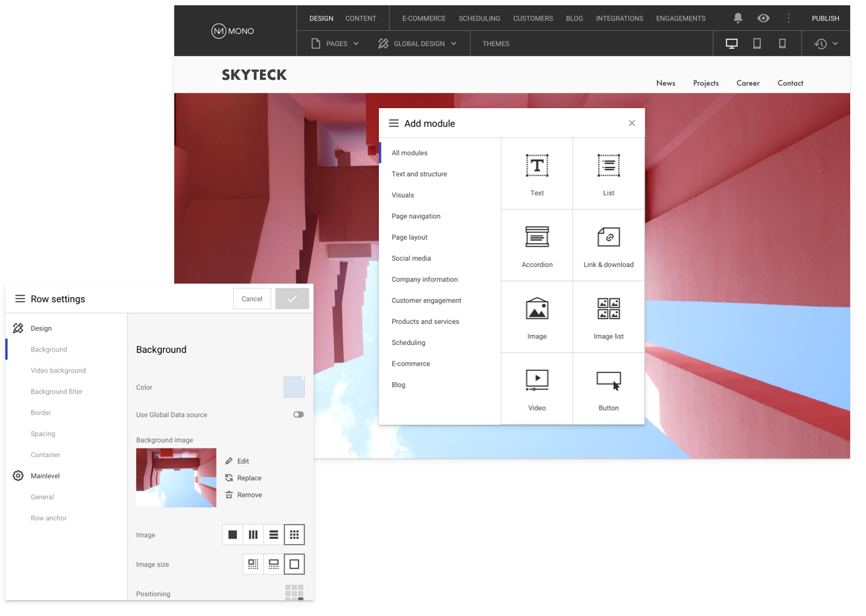Expand the Global Design dropdown

click(x=417, y=44)
